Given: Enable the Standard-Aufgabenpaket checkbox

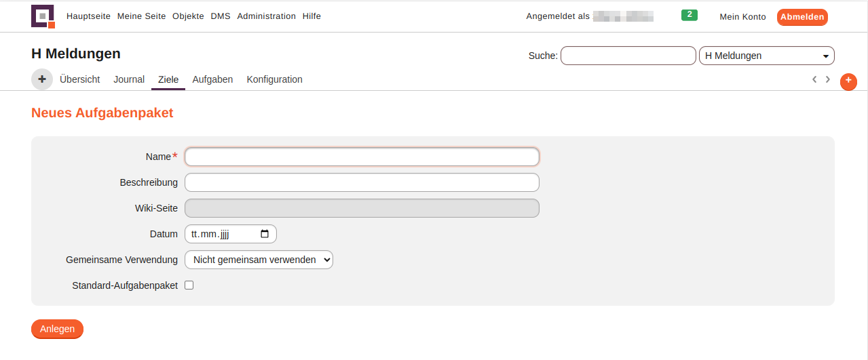Looking at the screenshot, I should tap(189, 285).
